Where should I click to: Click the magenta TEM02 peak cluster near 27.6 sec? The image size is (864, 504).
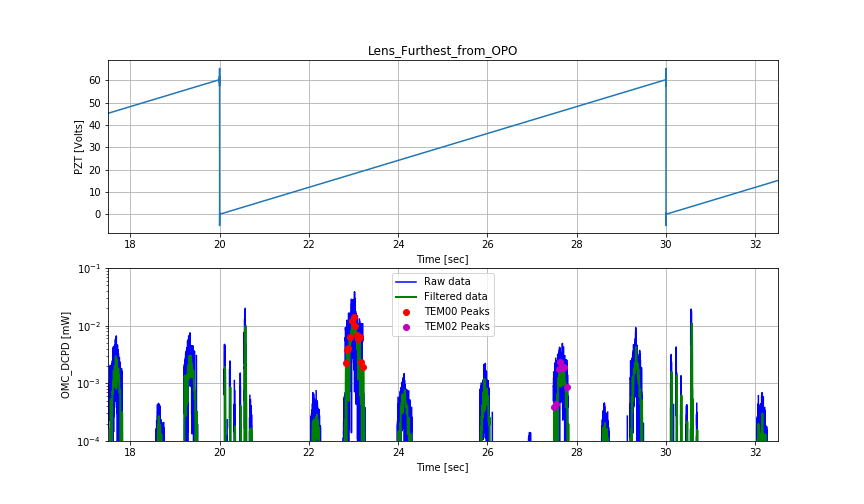pos(561,383)
